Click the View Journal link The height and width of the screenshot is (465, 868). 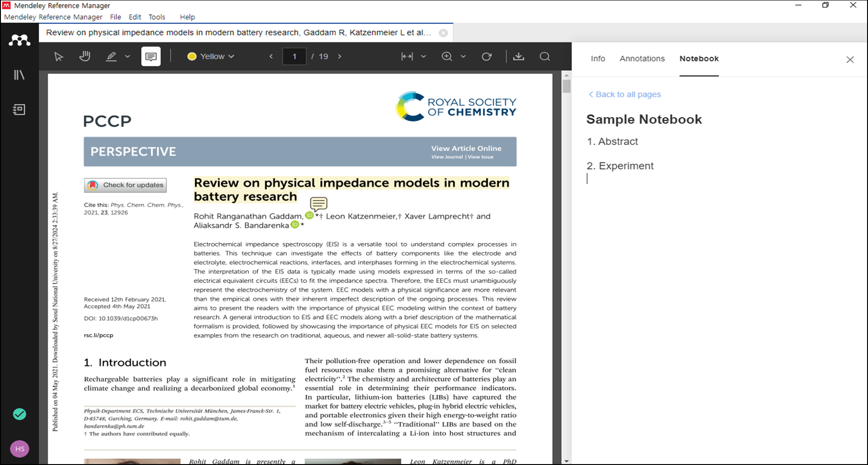tap(447, 157)
